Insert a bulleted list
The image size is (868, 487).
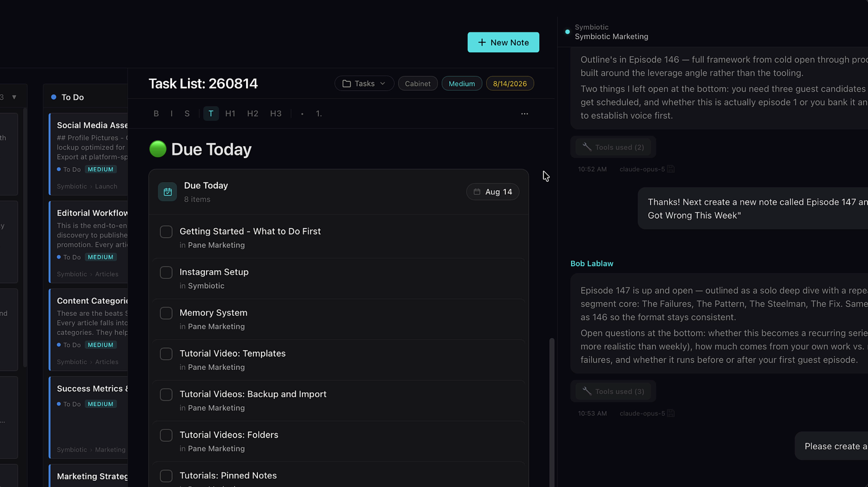(x=302, y=114)
